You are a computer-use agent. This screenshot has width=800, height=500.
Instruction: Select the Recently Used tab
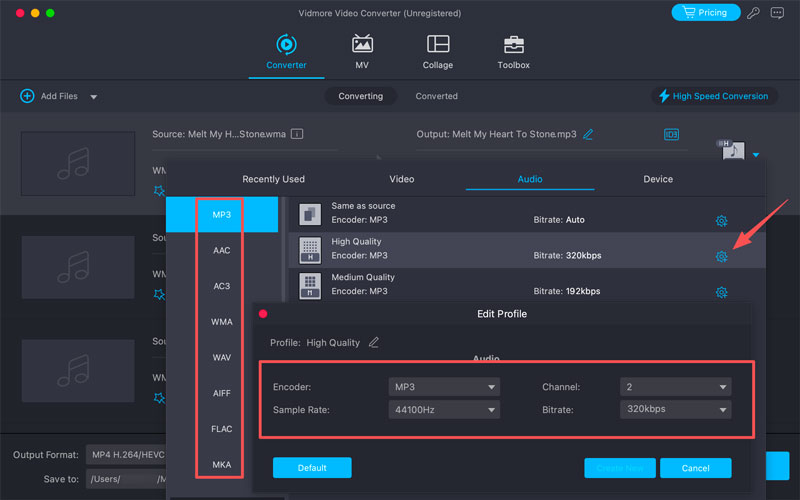click(x=273, y=179)
